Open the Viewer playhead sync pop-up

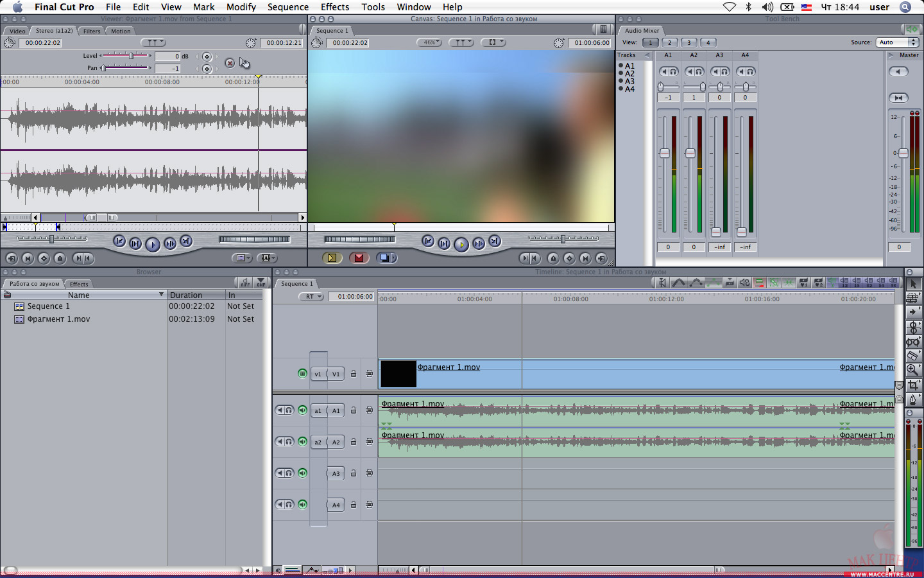[x=153, y=42]
